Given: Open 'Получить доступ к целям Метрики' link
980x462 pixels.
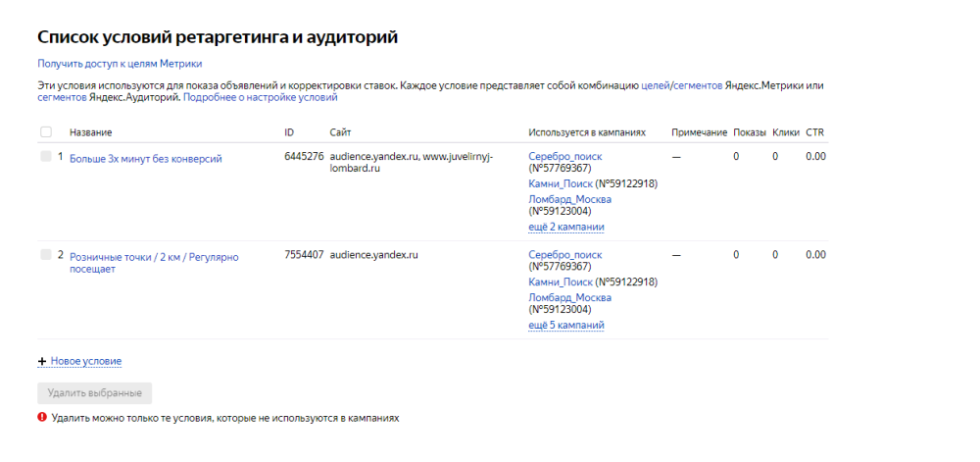Looking at the screenshot, I should coord(119,64).
